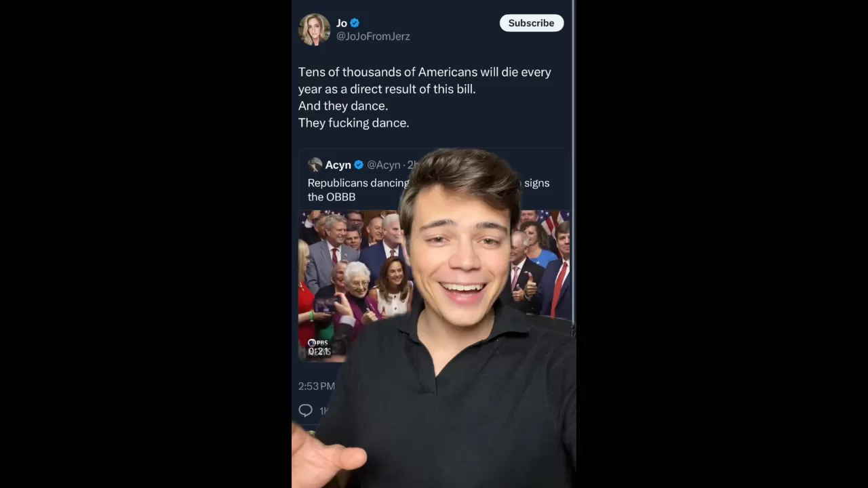Open Acyn's small profile avatar

pos(315,165)
